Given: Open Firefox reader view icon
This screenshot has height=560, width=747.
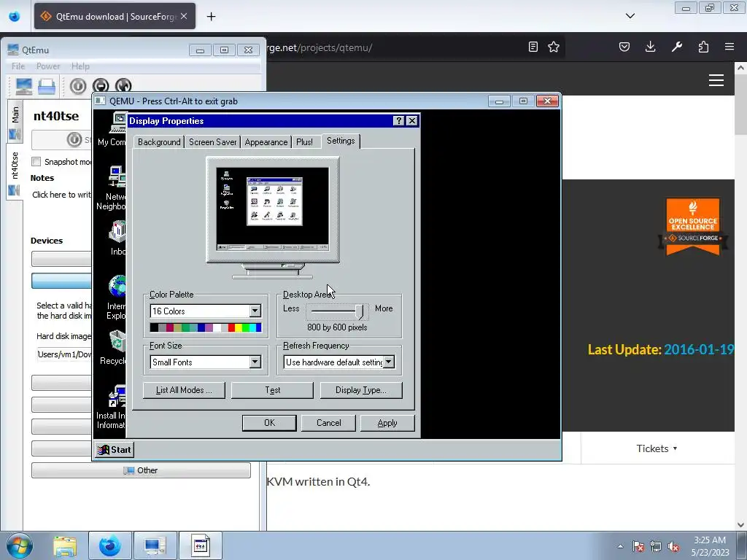Looking at the screenshot, I should point(533,47).
